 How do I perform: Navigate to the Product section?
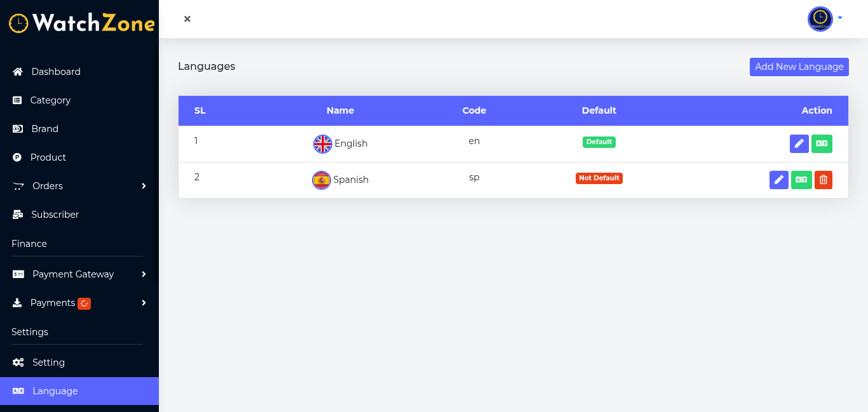48,157
